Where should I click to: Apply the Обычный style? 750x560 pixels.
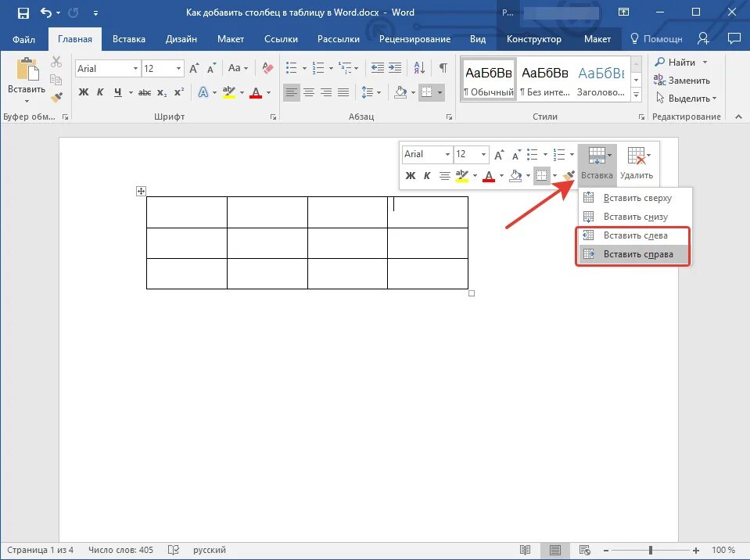coord(488,79)
